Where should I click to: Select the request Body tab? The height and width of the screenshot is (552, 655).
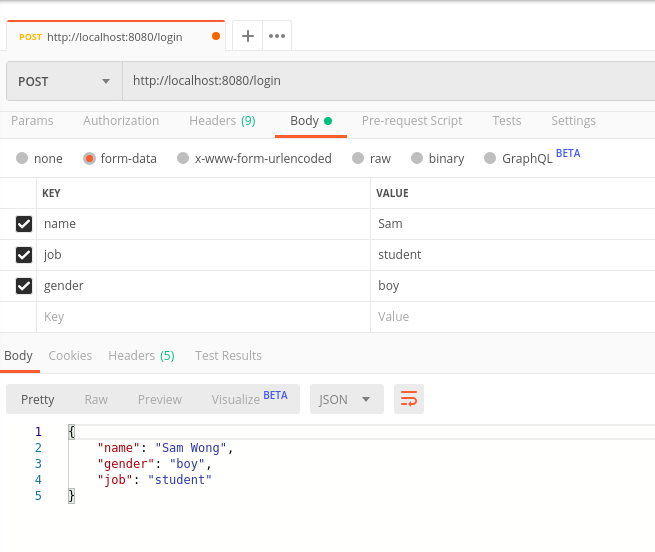pos(311,121)
